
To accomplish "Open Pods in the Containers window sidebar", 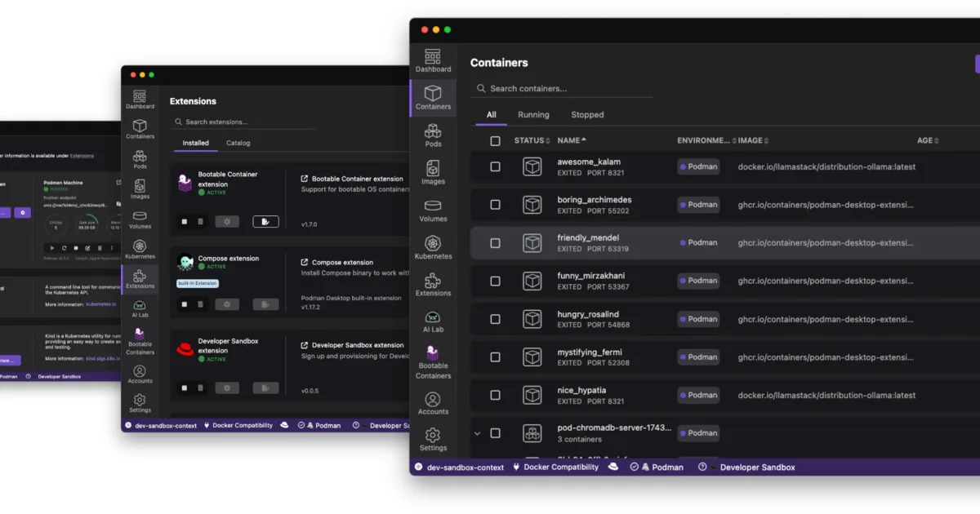I will coord(433,135).
